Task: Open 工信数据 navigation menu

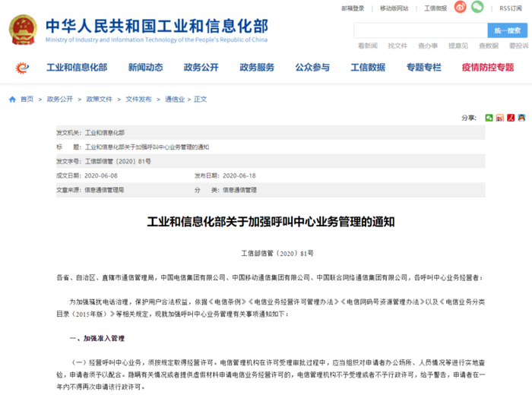Action: pyautogui.click(x=368, y=68)
